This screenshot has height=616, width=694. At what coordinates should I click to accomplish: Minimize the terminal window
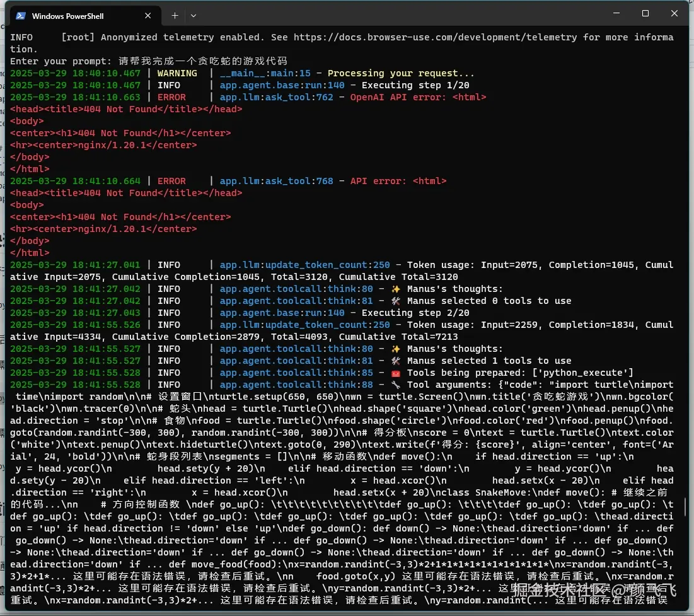[x=616, y=14]
